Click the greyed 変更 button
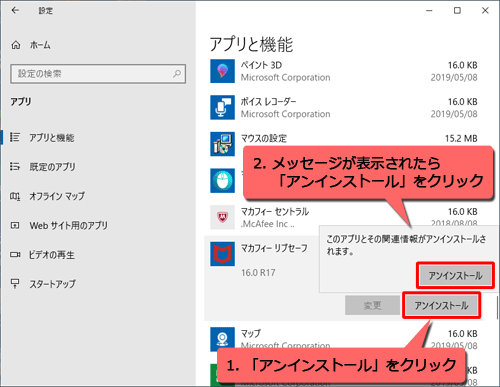 pos(372,305)
